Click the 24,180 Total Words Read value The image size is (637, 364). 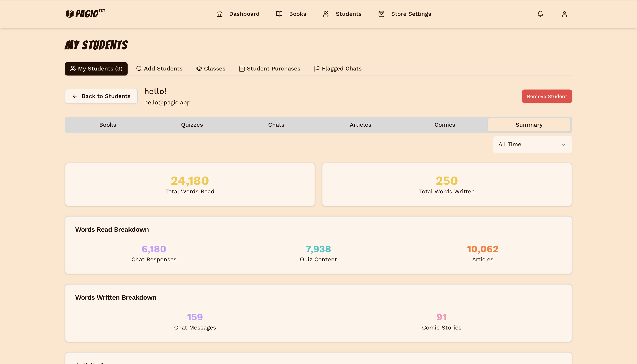click(190, 181)
